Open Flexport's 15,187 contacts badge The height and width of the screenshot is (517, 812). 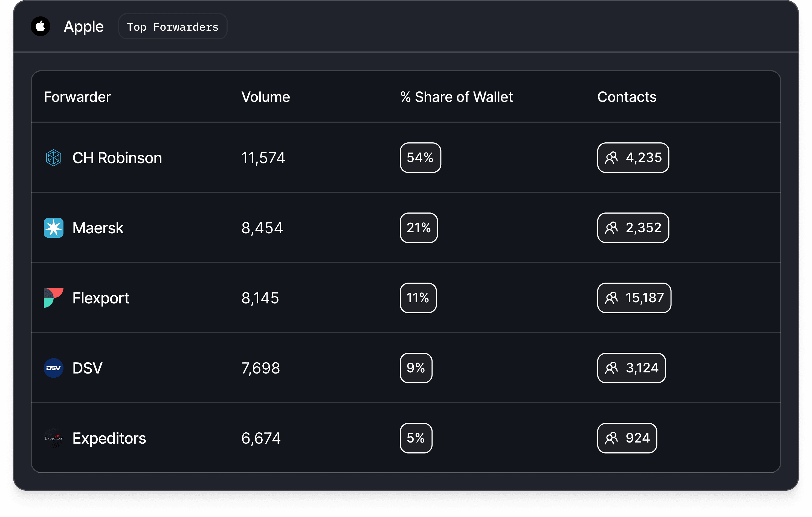tap(634, 298)
